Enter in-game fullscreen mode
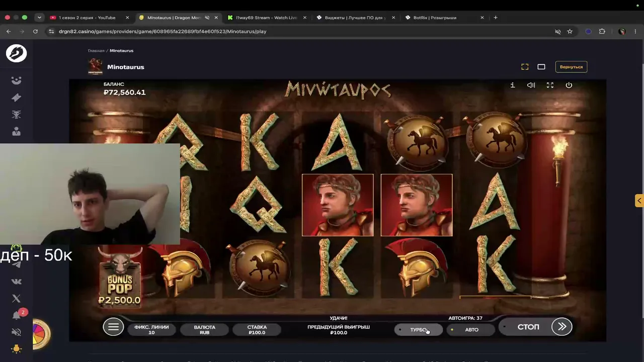Screen dimensions: 644x362 550,85
